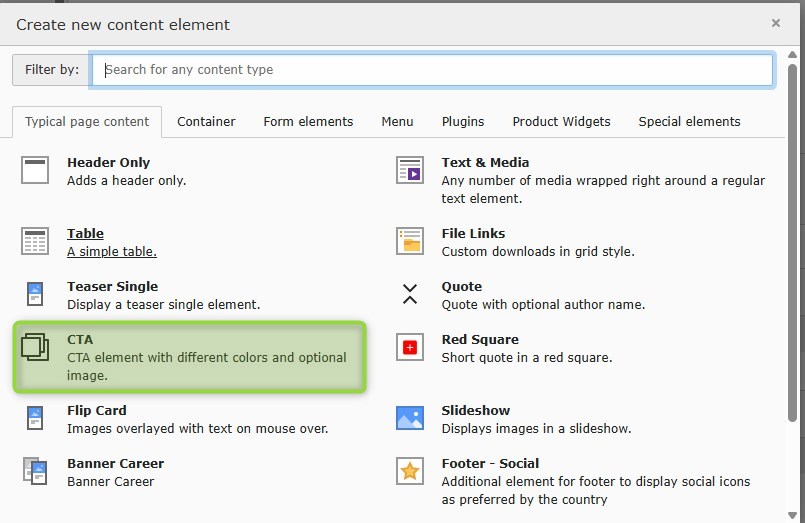Select the Quote element icon
The image size is (805, 523).
tap(410, 295)
